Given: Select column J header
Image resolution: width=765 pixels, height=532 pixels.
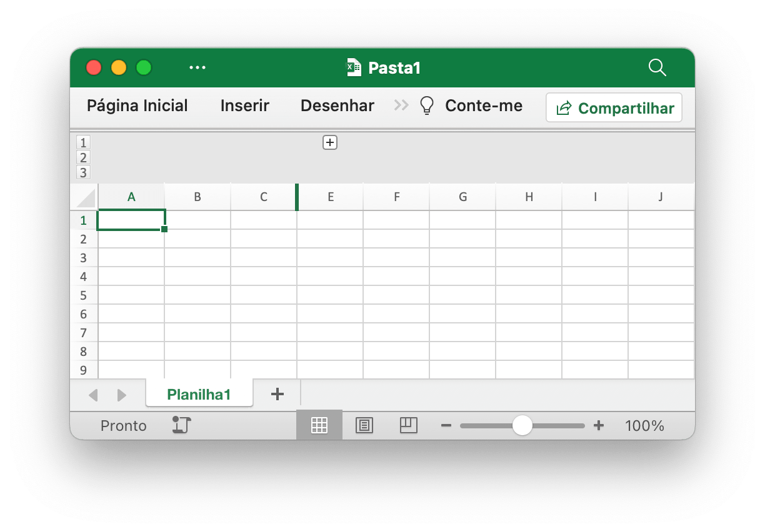Looking at the screenshot, I should pyautogui.click(x=661, y=197).
